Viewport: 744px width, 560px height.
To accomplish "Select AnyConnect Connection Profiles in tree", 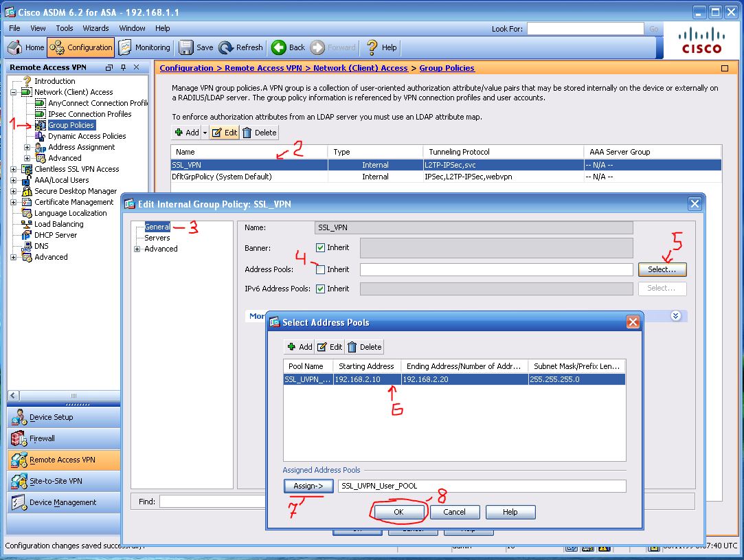I will pyautogui.click(x=98, y=103).
